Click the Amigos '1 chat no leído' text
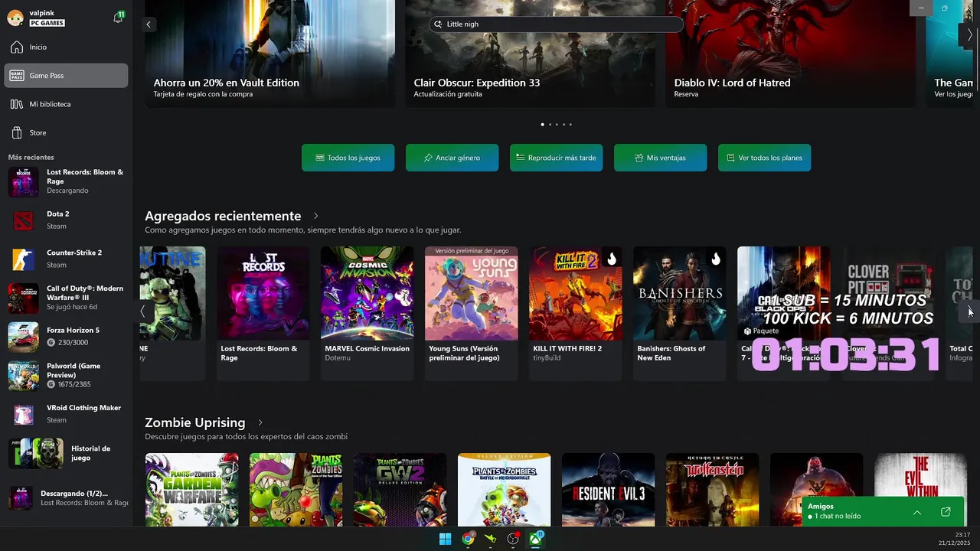Screen dimensions: 980x551 838,517
